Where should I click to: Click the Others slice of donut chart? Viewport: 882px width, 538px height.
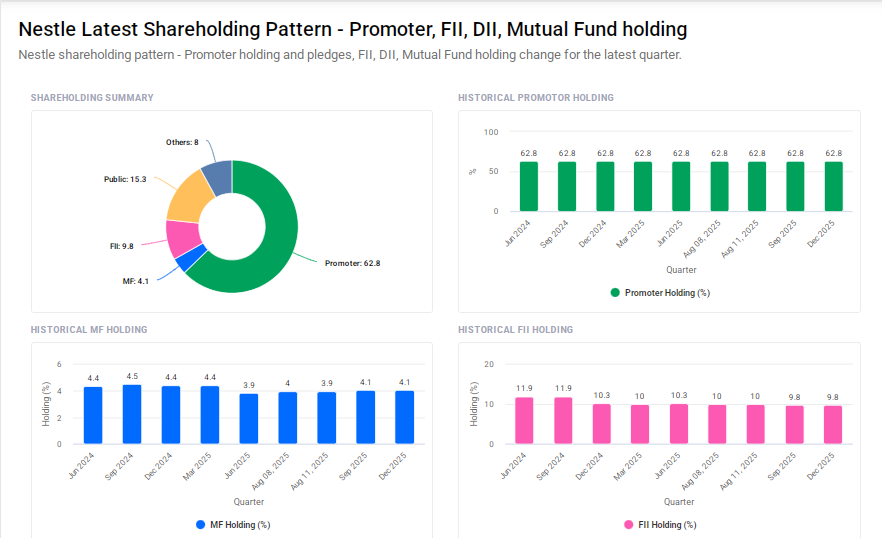point(216,176)
